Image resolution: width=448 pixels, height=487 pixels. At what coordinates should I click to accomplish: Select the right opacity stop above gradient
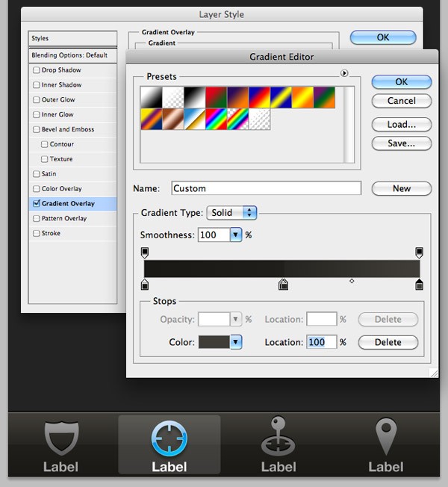tap(419, 252)
